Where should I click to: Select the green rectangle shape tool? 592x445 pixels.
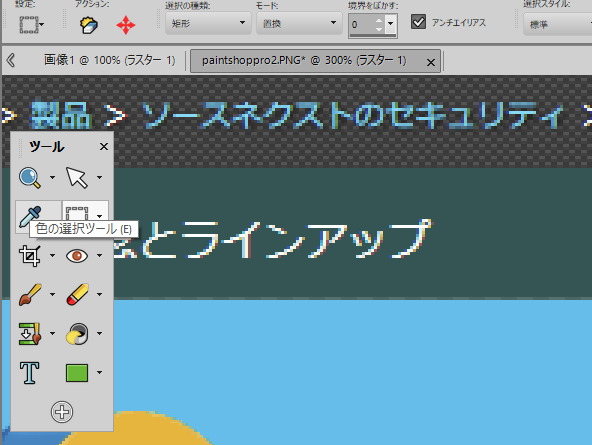pos(77,373)
